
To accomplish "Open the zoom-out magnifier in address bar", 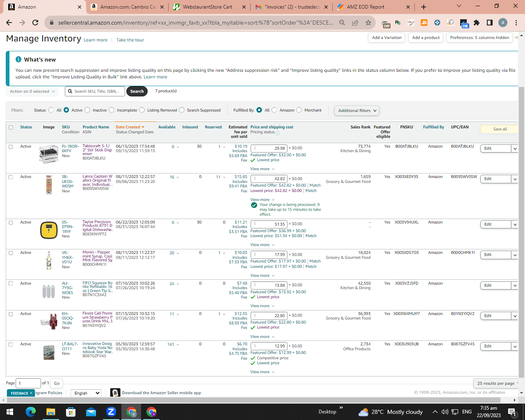I will (342, 23).
